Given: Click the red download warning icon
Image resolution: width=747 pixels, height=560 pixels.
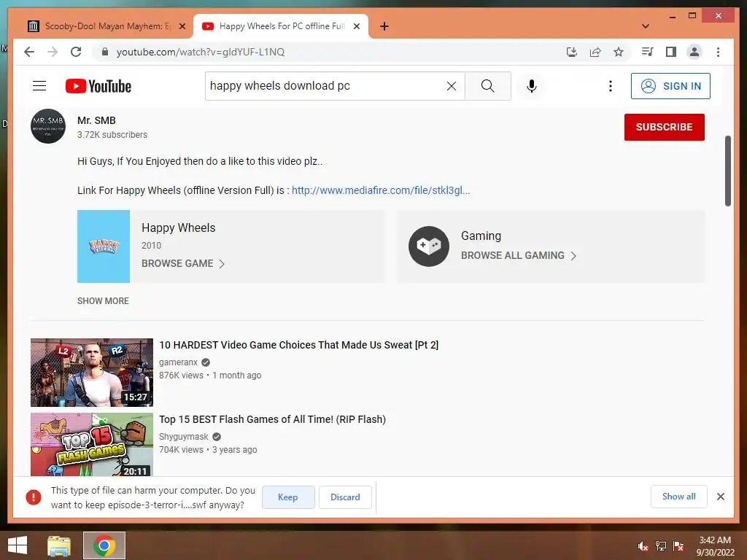Looking at the screenshot, I should 34,497.
